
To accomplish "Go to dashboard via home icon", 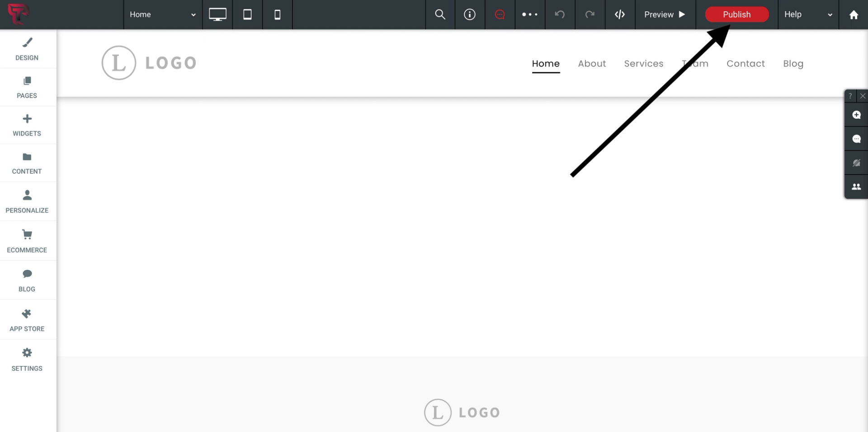I will pos(854,14).
